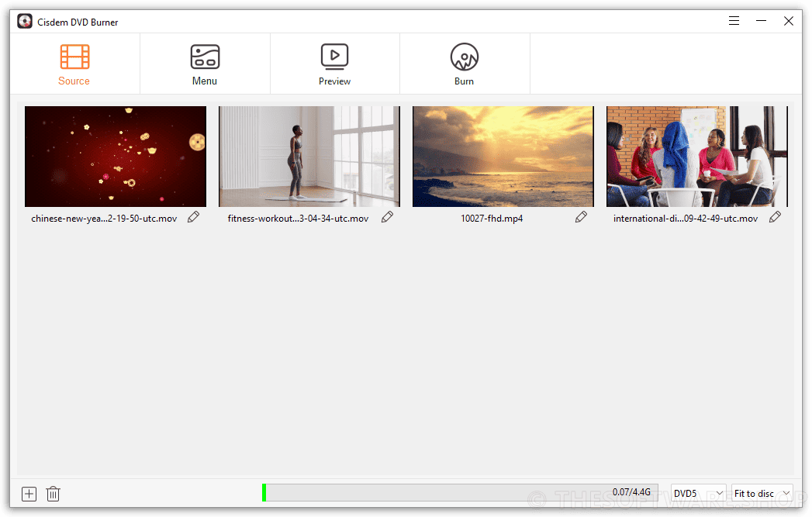Click the 10027-fhd.mp4 filename
Screen dimensions: 812x517
[492, 219]
